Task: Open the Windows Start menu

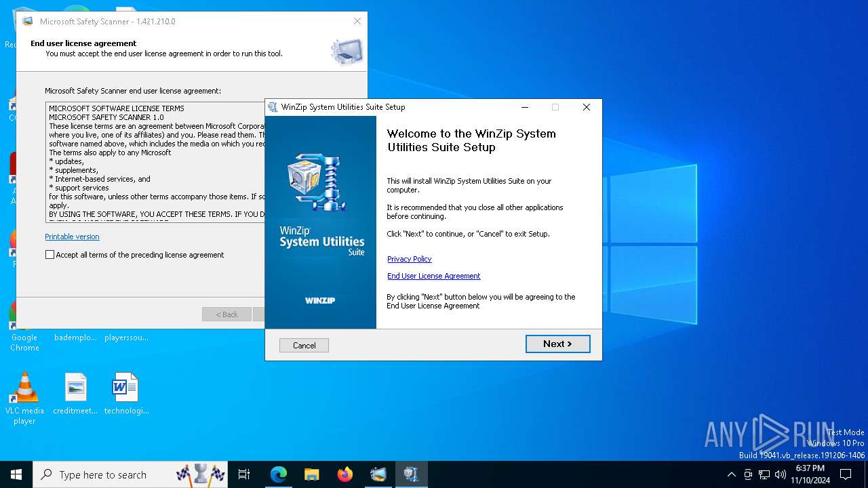Action: click(16, 474)
